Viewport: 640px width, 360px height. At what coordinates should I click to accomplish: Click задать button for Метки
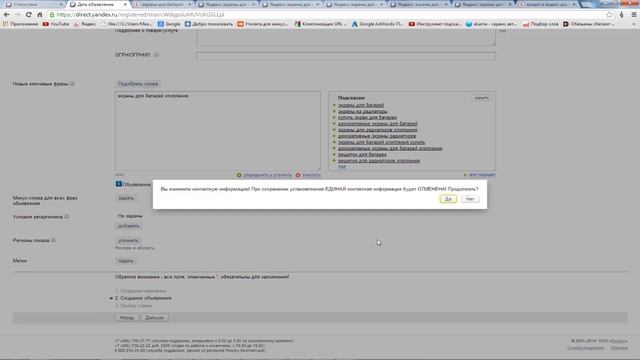click(x=126, y=261)
